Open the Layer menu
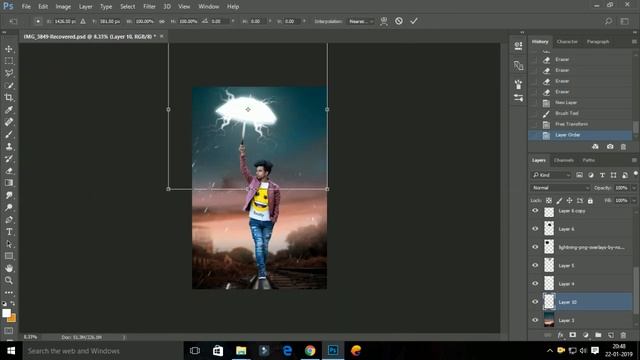The height and width of the screenshot is (360, 640). [x=85, y=7]
